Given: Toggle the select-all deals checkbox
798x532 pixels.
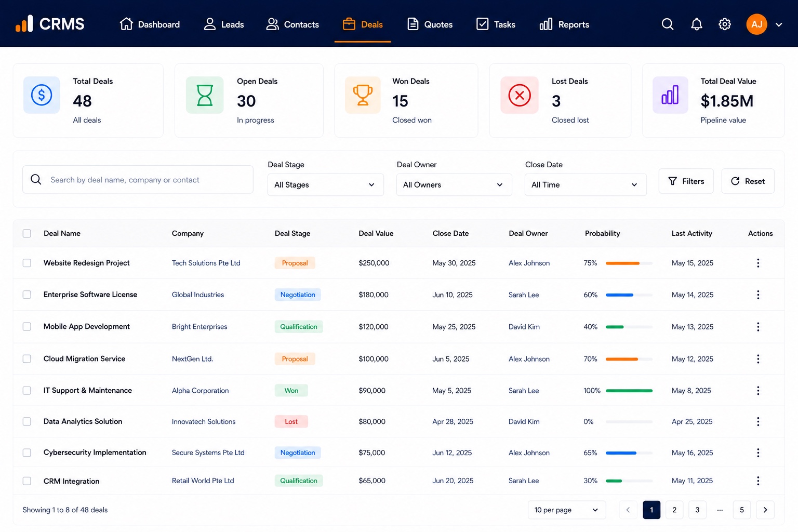Looking at the screenshot, I should [27, 233].
